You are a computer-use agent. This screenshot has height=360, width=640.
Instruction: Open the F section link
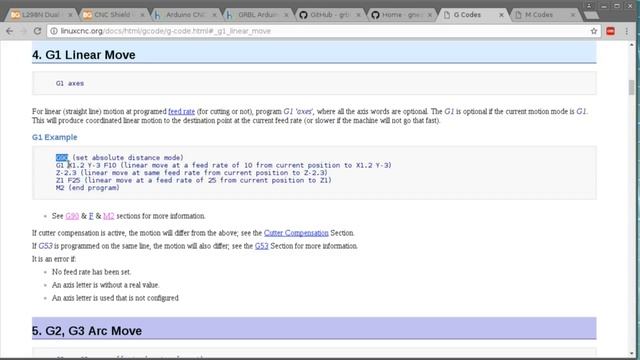(x=91, y=216)
